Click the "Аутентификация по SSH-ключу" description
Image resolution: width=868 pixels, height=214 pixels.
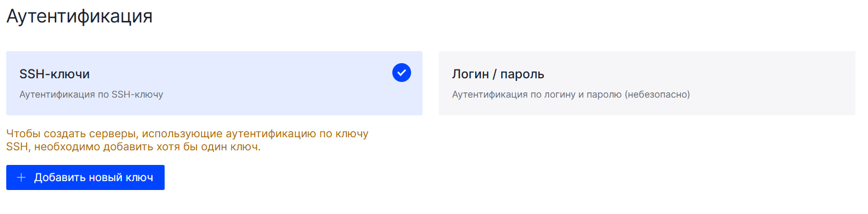click(x=91, y=94)
